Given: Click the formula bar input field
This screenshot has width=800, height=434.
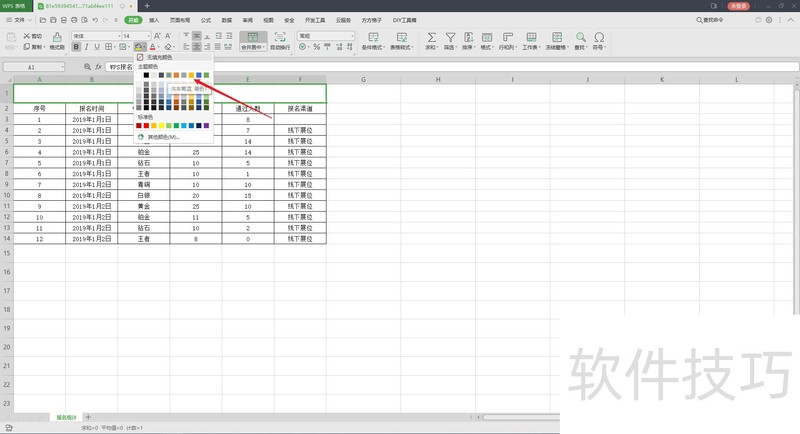Looking at the screenshot, I should (x=452, y=67).
